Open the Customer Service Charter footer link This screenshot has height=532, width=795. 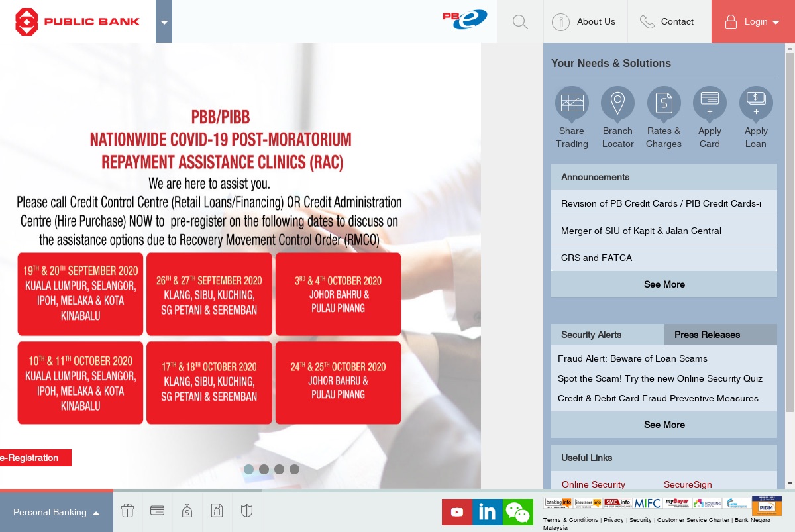[x=693, y=521]
